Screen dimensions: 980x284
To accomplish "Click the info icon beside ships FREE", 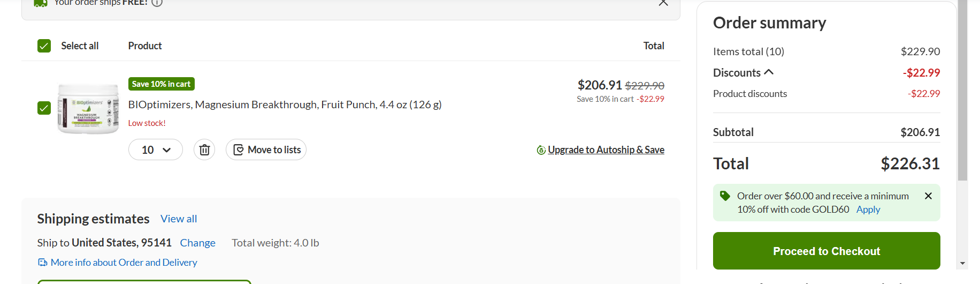I will (x=157, y=3).
